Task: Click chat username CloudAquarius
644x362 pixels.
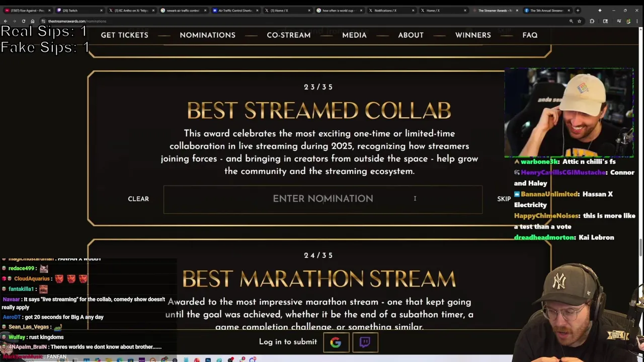Action: (32, 279)
